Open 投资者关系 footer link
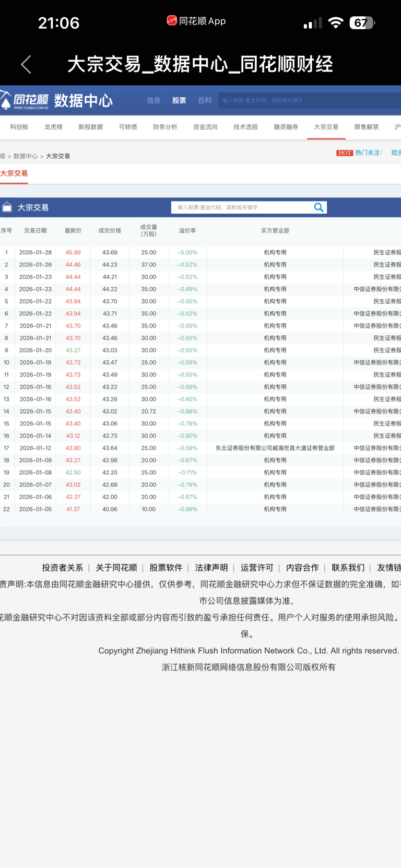 [x=63, y=568]
